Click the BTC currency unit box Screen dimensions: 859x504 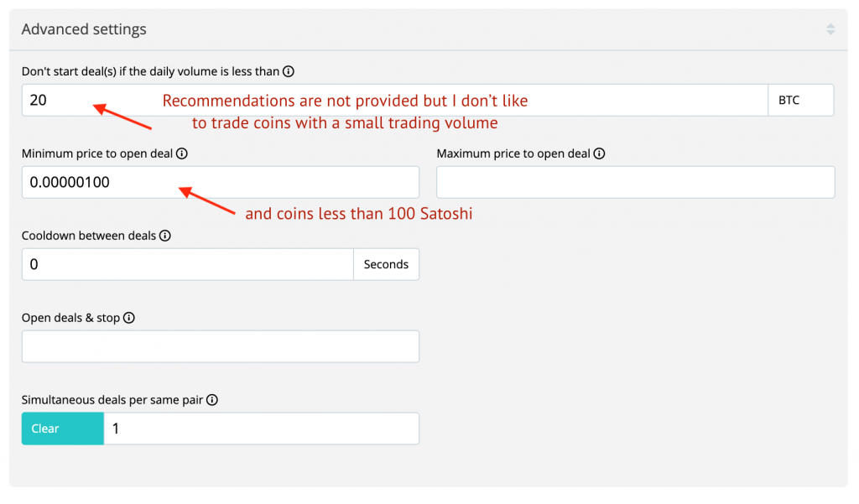coord(800,101)
